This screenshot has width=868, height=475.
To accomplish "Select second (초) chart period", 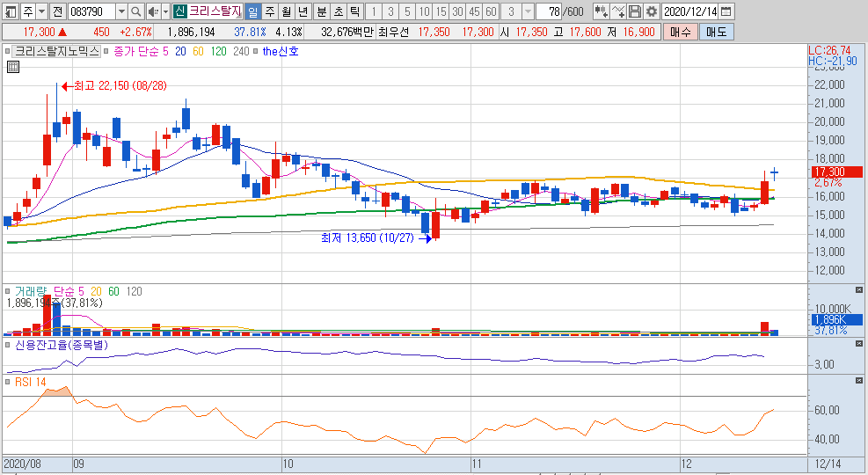I will pyautogui.click(x=339, y=11).
